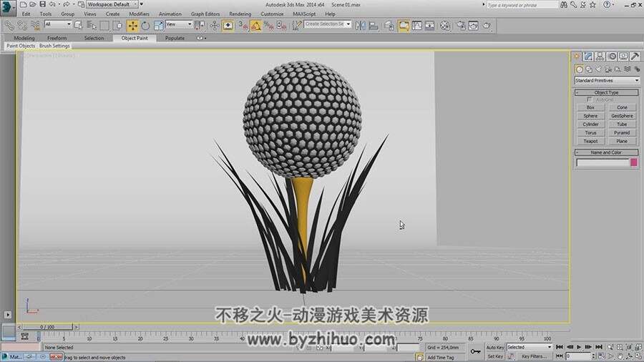The height and width of the screenshot is (362, 644).
Task: Activate the Select and Scale tool
Action: click(159, 26)
